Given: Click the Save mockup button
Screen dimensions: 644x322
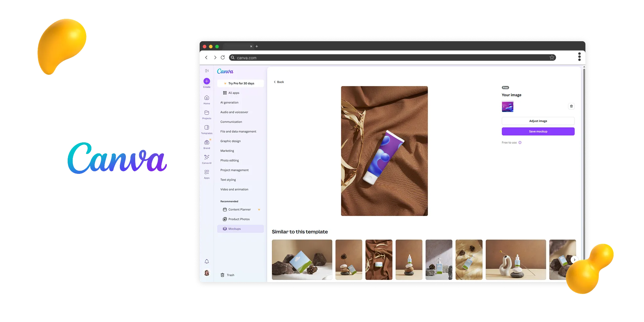Looking at the screenshot, I should pyautogui.click(x=538, y=131).
